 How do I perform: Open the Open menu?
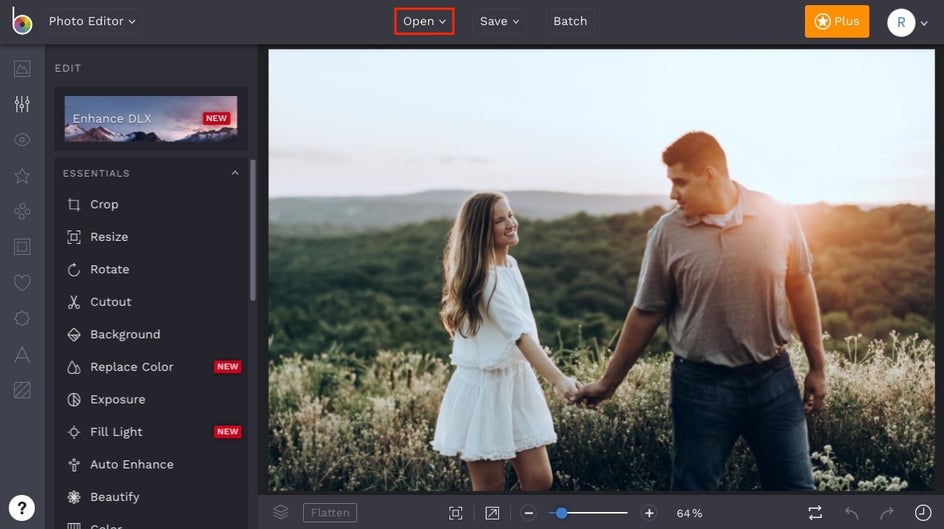424,21
